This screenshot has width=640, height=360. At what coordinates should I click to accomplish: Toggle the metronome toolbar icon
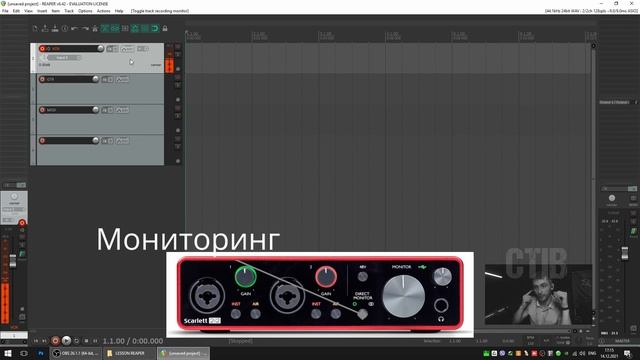coord(95,29)
